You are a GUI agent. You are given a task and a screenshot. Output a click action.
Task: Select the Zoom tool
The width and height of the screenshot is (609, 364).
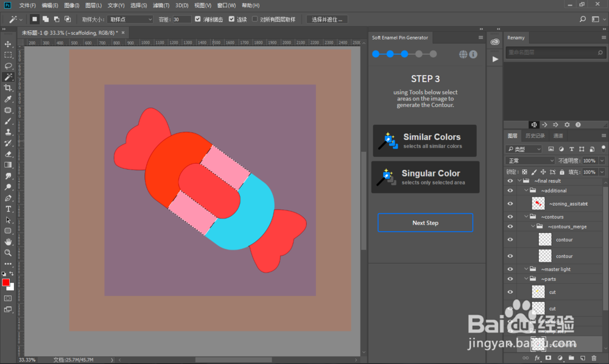[8, 253]
